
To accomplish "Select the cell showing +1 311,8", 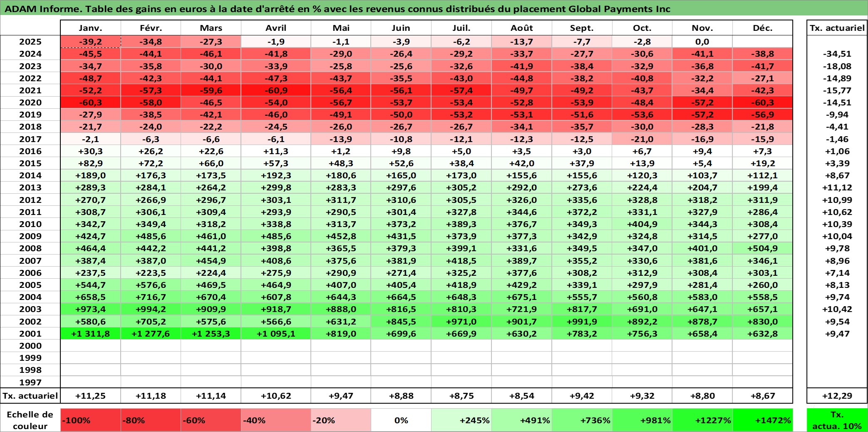I will click(x=90, y=334).
